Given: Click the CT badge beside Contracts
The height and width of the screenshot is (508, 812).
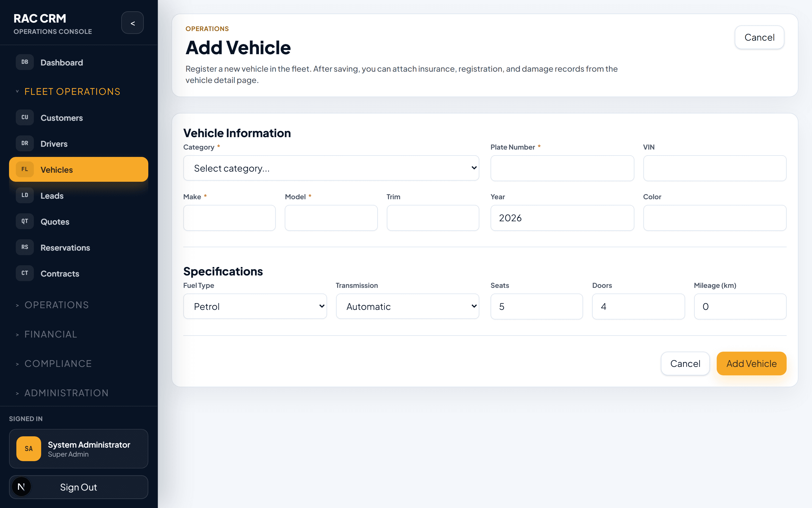Looking at the screenshot, I should coord(25,273).
